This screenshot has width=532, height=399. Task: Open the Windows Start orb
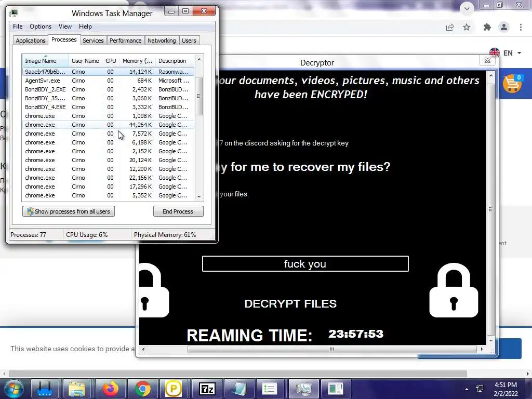pyautogui.click(x=13, y=389)
